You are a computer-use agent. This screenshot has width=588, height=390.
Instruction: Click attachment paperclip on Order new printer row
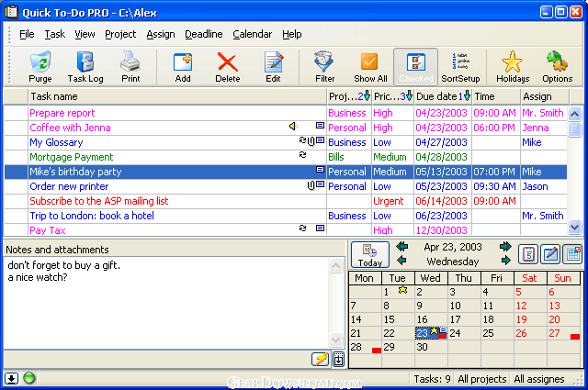click(x=311, y=185)
